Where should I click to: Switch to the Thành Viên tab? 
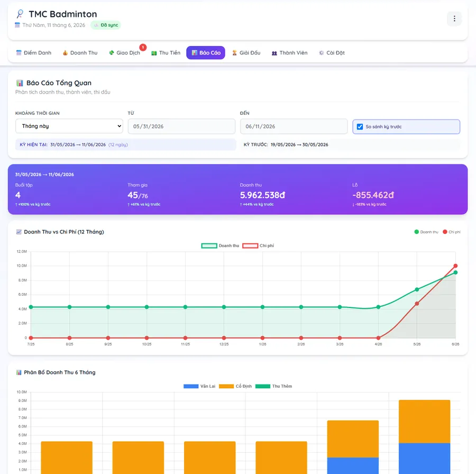(289, 53)
